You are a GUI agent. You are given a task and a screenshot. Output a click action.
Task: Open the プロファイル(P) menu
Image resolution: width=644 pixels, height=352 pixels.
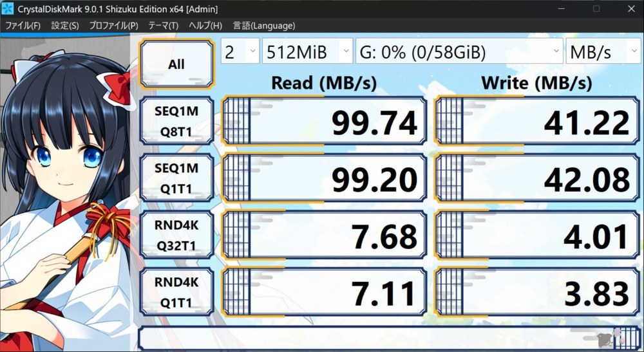114,26
